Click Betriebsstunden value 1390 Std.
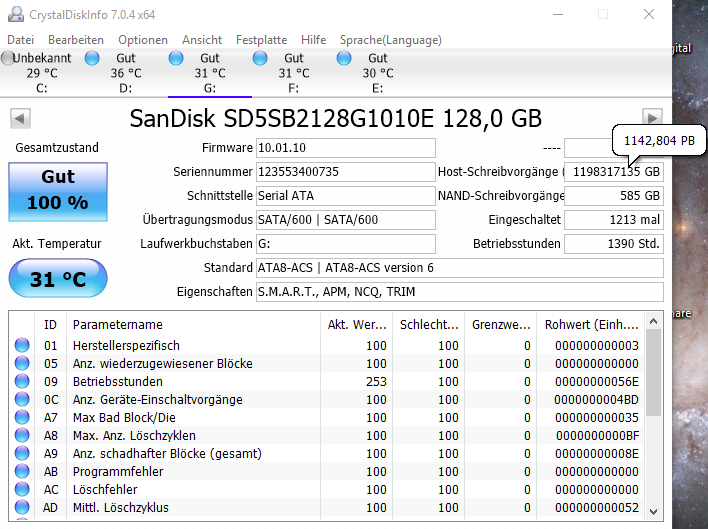Screen dimensions: 708x529 coord(614,243)
